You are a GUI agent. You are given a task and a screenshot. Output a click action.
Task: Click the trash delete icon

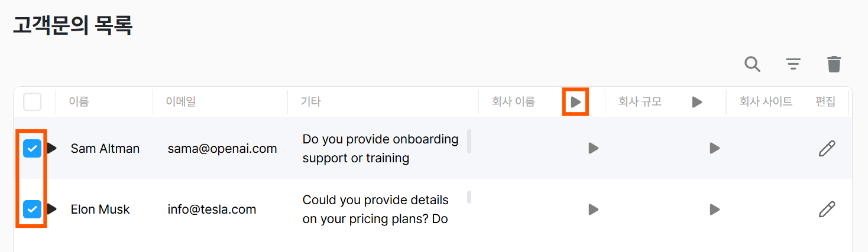tap(834, 64)
